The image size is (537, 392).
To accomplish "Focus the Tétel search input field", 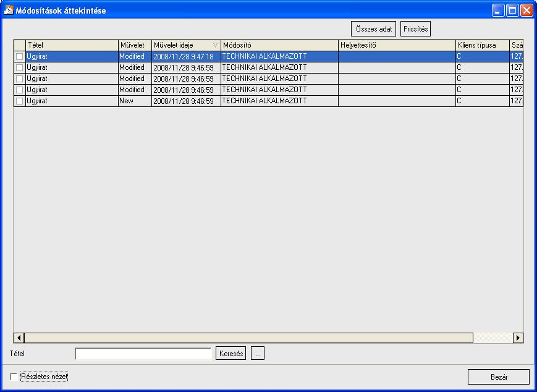I will point(143,353).
